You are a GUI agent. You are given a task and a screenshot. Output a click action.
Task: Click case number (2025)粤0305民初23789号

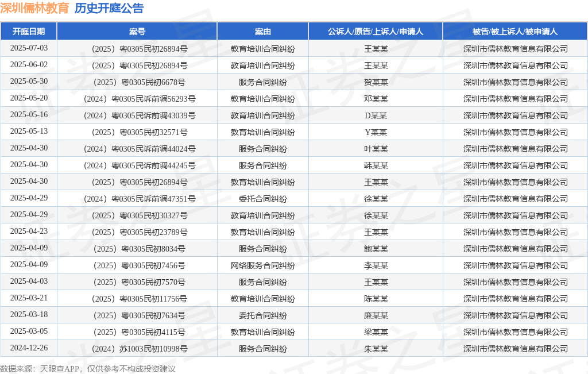[x=140, y=232]
